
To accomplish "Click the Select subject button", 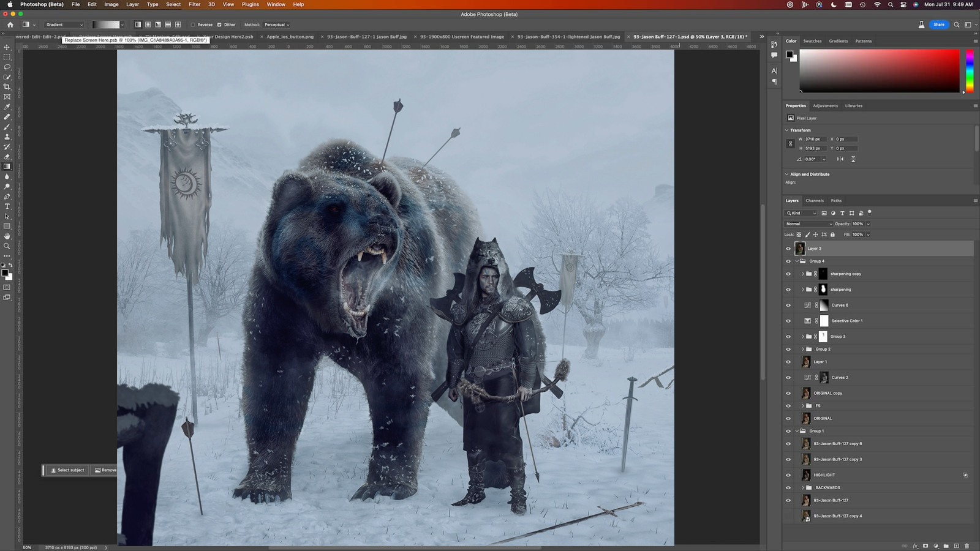I will 67,470.
